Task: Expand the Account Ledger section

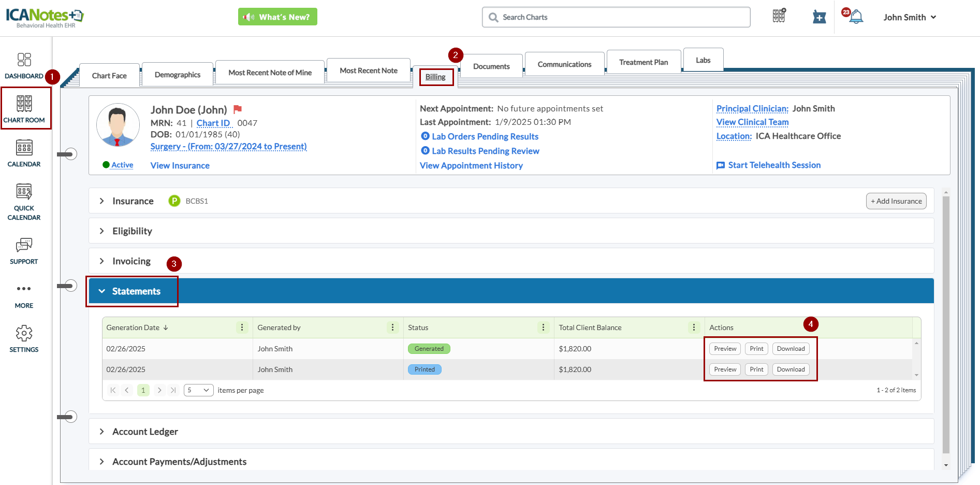Action: click(x=102, y=432)
